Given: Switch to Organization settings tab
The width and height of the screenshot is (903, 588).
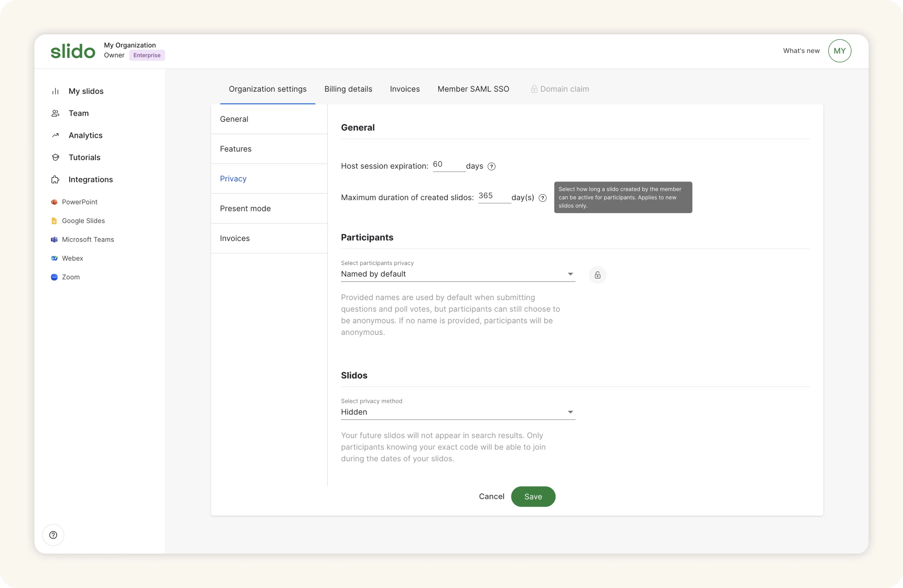Looking at the screenshot, I should tap(267, 89).
